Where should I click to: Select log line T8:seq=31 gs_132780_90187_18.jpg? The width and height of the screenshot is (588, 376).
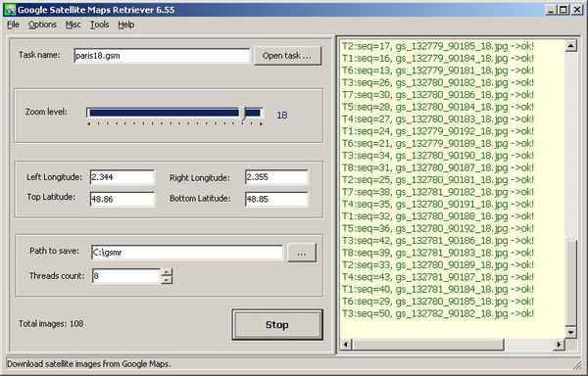tap(437, 167)
